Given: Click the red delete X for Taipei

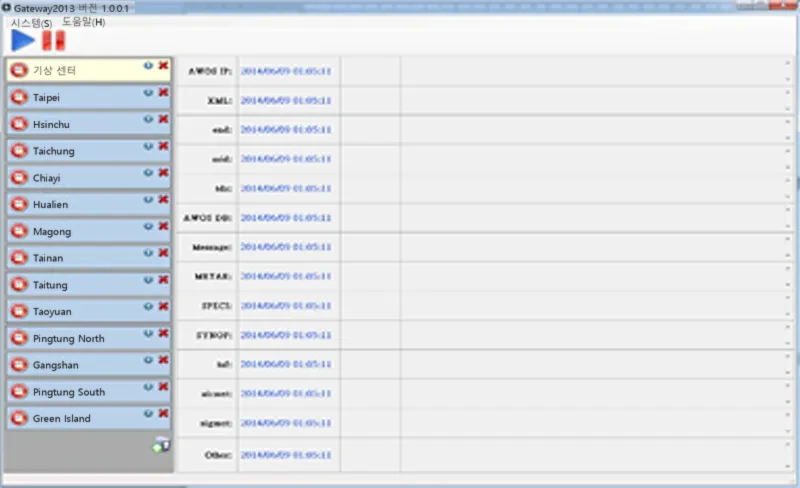Looking at the screenshot, I should [x=163, y=92].
